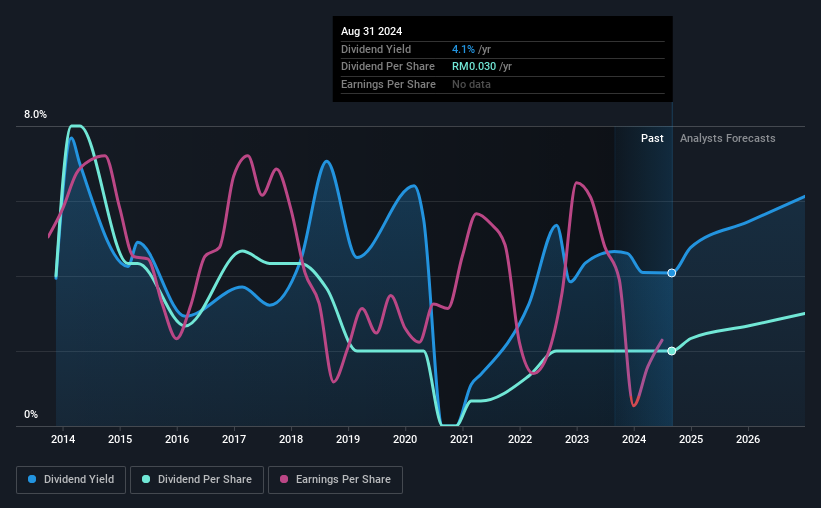821x508 pixels.
Task: Click the tooltip Dividend Yield row label
Action: (x=376, y=49)
